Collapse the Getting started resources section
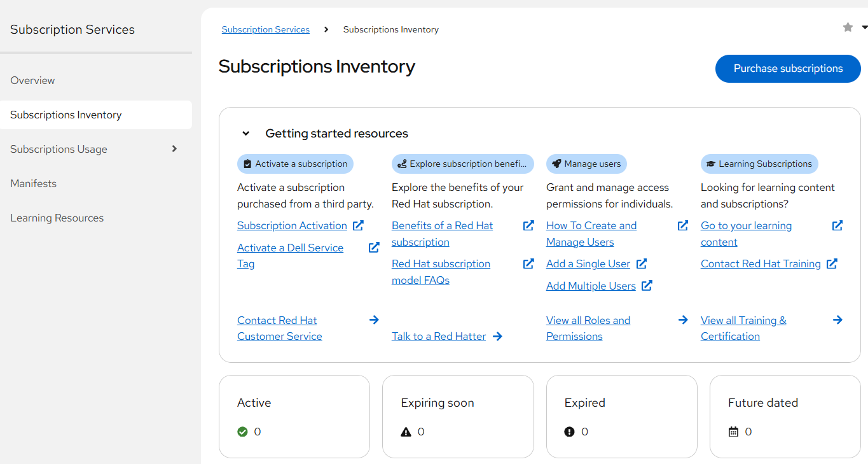Screen dimensions: 868x464 (x=245, y=134)
